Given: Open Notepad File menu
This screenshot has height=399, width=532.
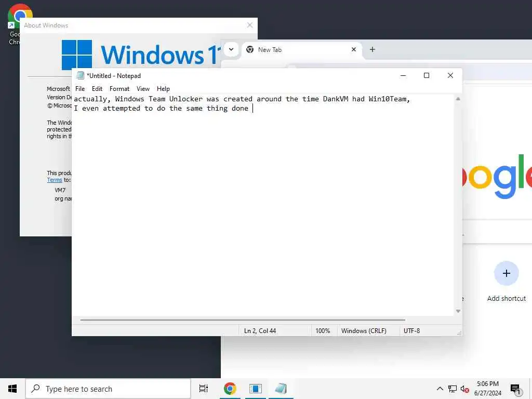Looking at the screenshot, I should click(x=80, y=88).
